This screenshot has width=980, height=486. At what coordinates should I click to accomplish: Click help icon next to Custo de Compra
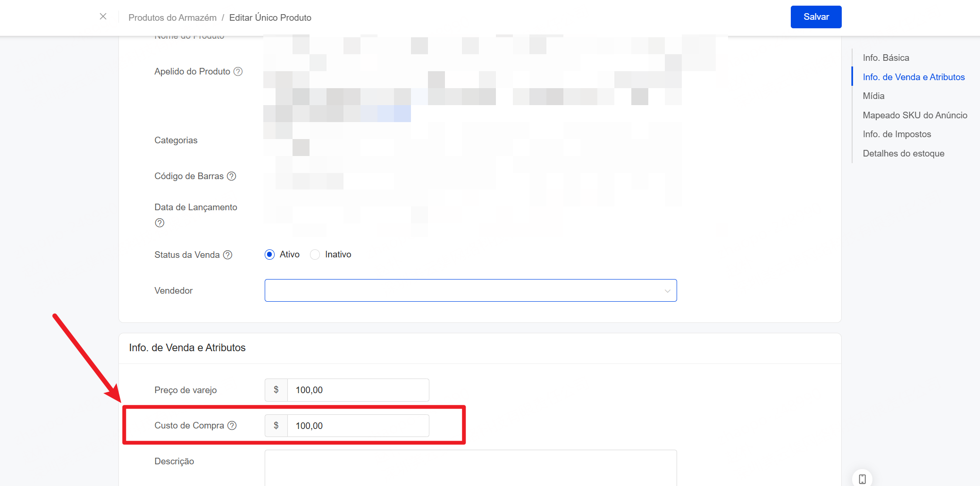tap(232, 426)
